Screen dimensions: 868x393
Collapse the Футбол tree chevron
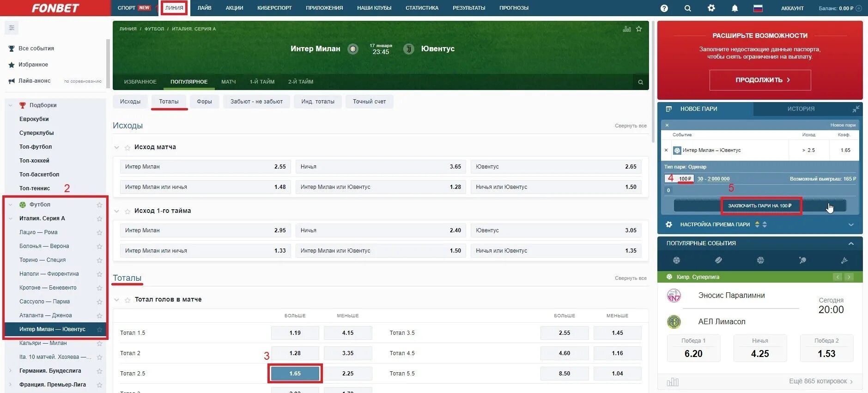pos(11,205)
